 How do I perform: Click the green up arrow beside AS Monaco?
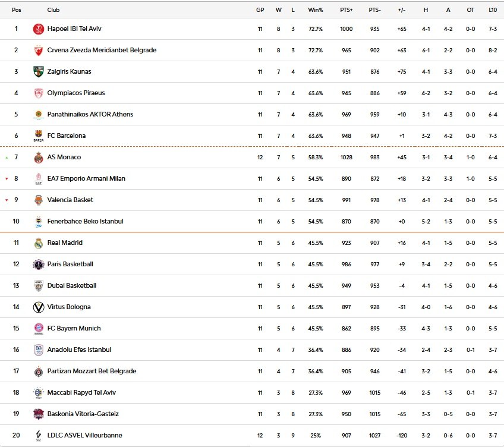click(x=7, y=158)
